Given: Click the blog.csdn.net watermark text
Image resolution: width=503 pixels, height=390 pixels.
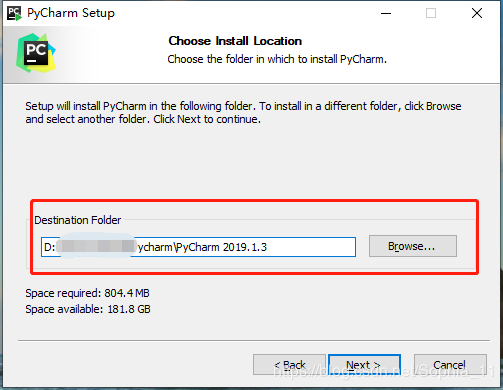Looking at the screenshot, I should click(383, 371).
